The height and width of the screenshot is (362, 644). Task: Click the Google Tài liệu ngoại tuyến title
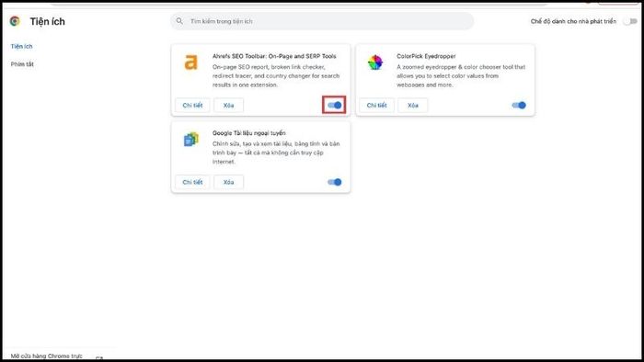tap(249, 133)
